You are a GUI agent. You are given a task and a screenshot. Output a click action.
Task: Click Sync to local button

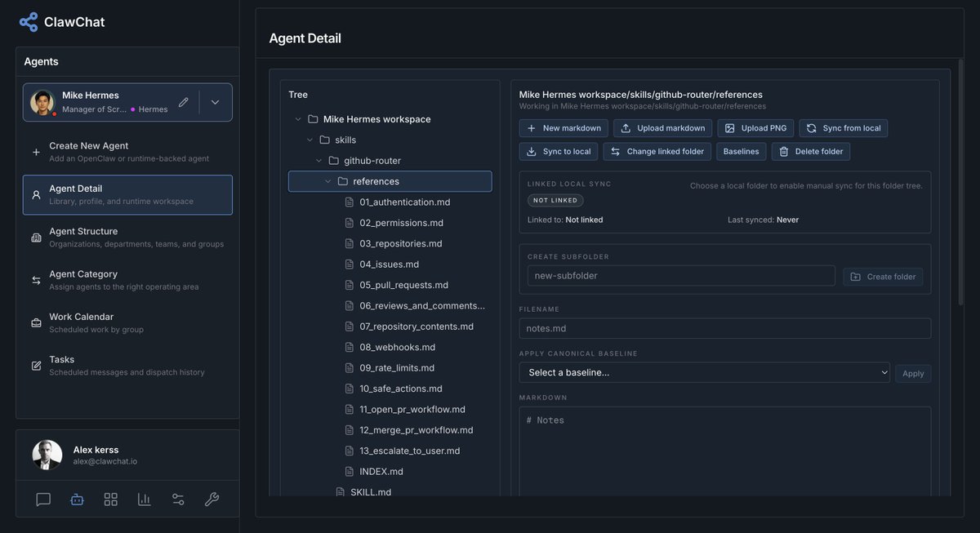559,152
